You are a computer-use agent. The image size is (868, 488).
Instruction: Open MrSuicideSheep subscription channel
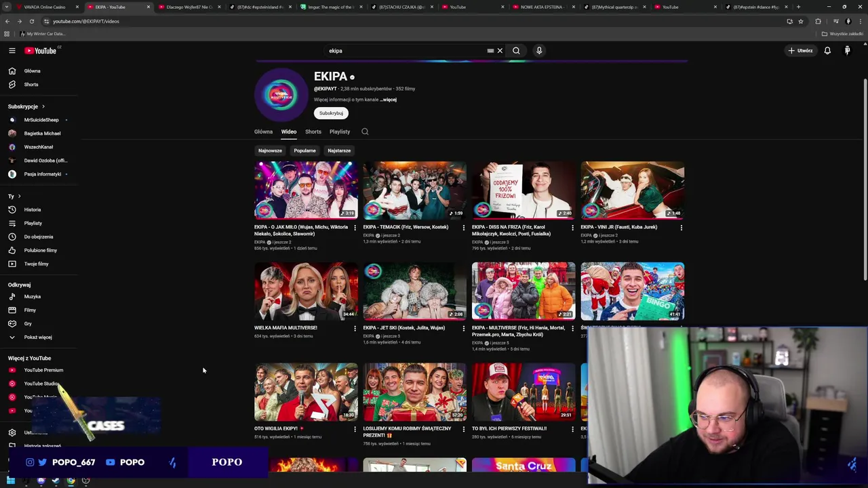pyautogui.click(x=41, y=120)
